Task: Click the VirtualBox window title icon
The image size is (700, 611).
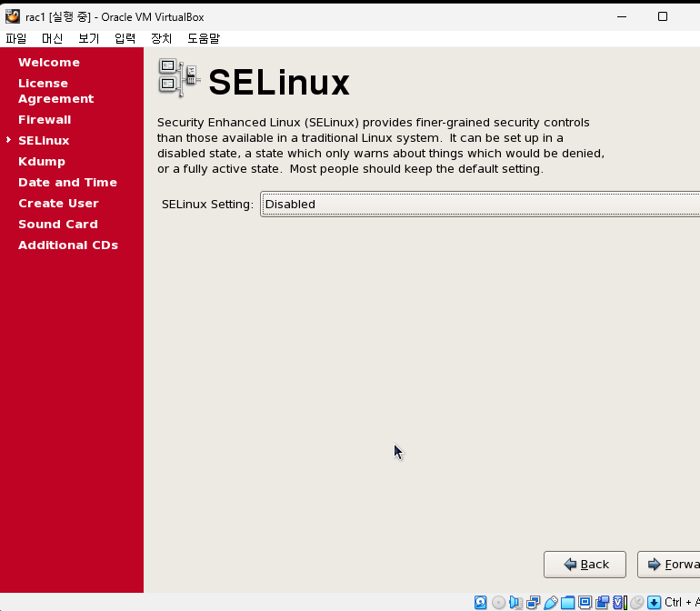Action: (x=13, y=16)
